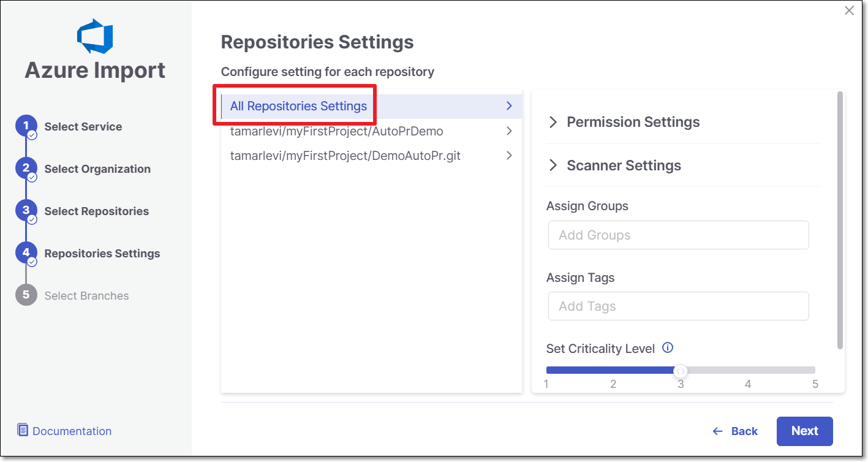Image resolution: width=868 pixels, height=462 pixels.
Task: Select All Repositories Settings entry
Action: pyautogui.click(x=298, y=106)
